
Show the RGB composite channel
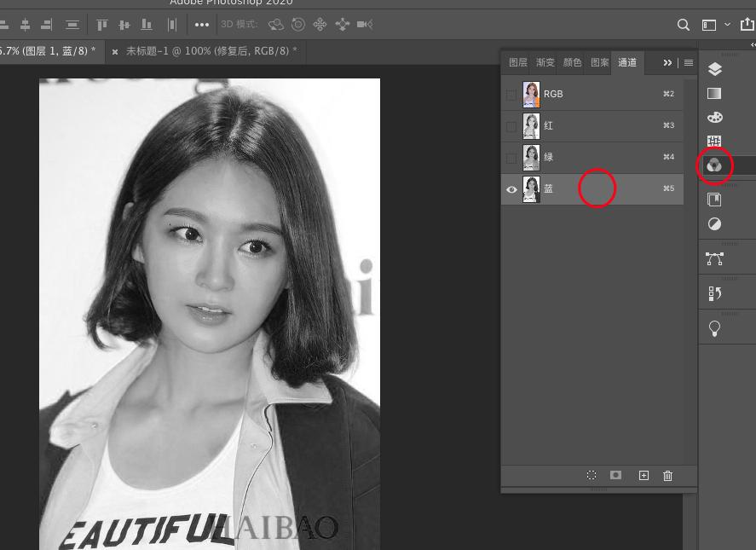(x=511, y=95)
